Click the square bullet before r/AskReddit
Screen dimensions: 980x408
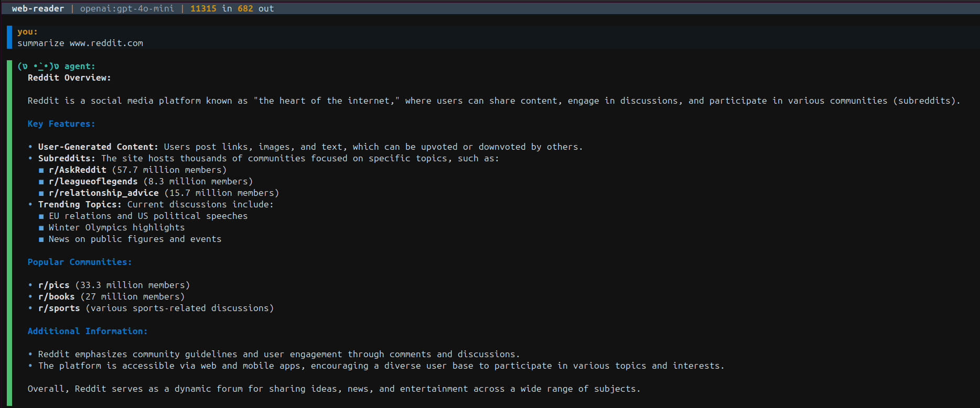point(41,170)
